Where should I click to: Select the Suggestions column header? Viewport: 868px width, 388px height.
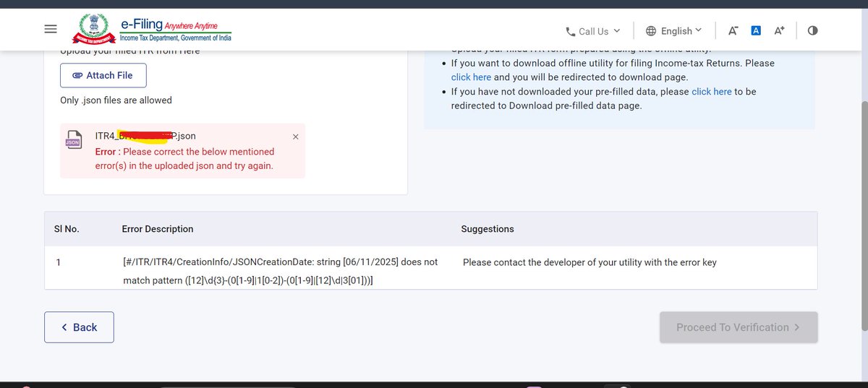point(488,229)
